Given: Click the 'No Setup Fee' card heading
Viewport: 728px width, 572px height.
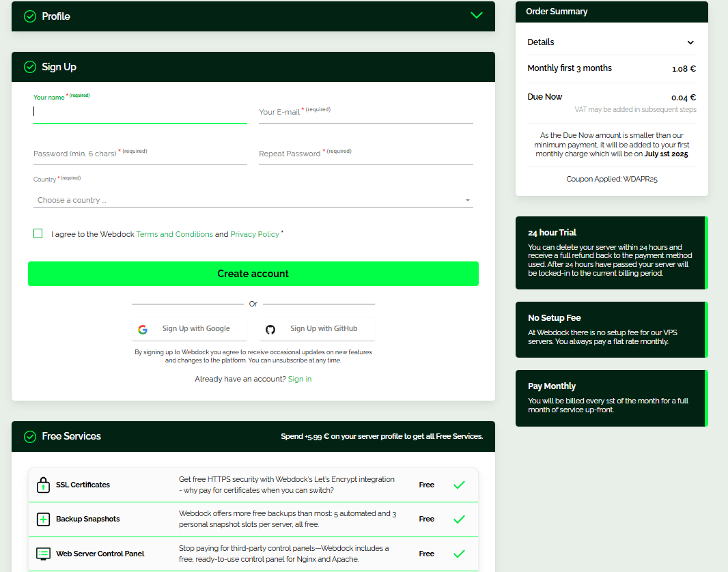Looking at the screenshot, I should point(554,318).
